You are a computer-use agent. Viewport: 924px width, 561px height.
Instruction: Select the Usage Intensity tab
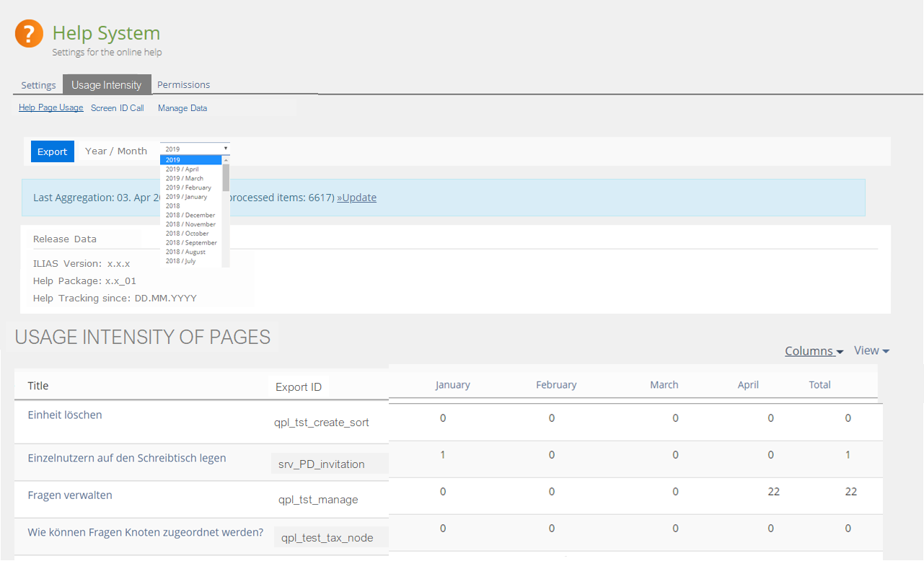point(107,85)
